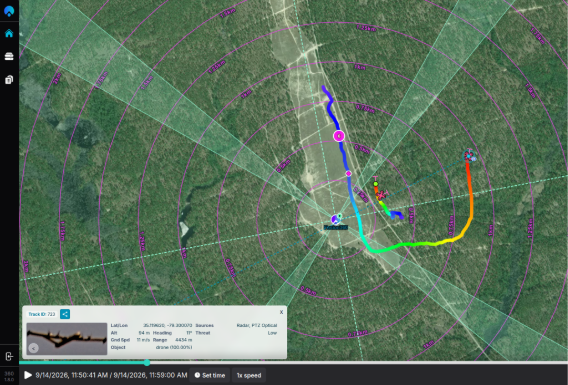This screenshot has height=385, width=568.
Task: Click the playback timestamp text
Action: 111,375
